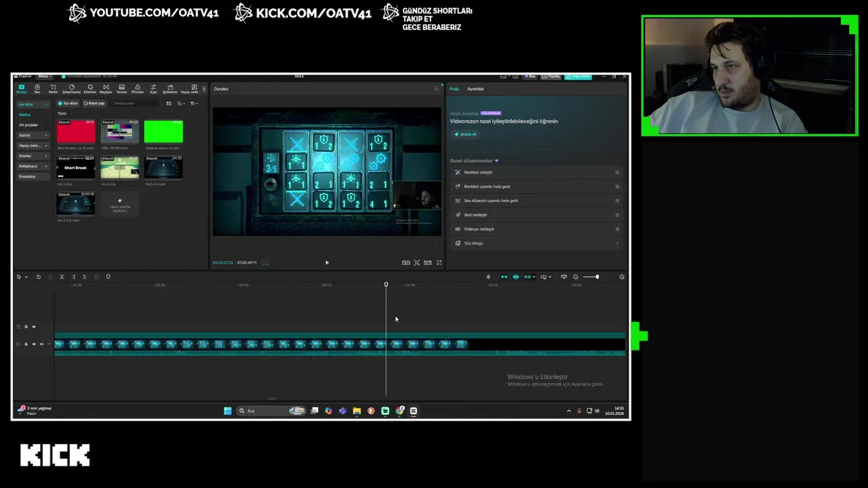The height and width of the screenshot is (488, 868).
Task: Open the Yapay zekâ tools icon
Action: pyautogui.click(x=189, y=89)
